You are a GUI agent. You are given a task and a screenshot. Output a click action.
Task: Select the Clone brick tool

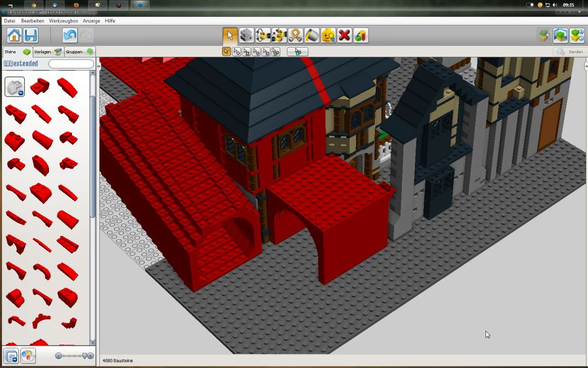(246, 35)
